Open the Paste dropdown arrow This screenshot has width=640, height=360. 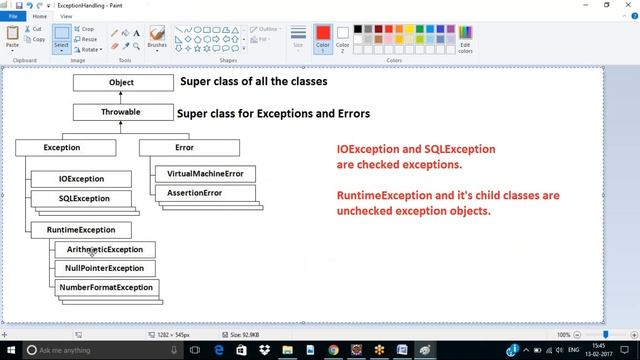click(x=12, y=50)
